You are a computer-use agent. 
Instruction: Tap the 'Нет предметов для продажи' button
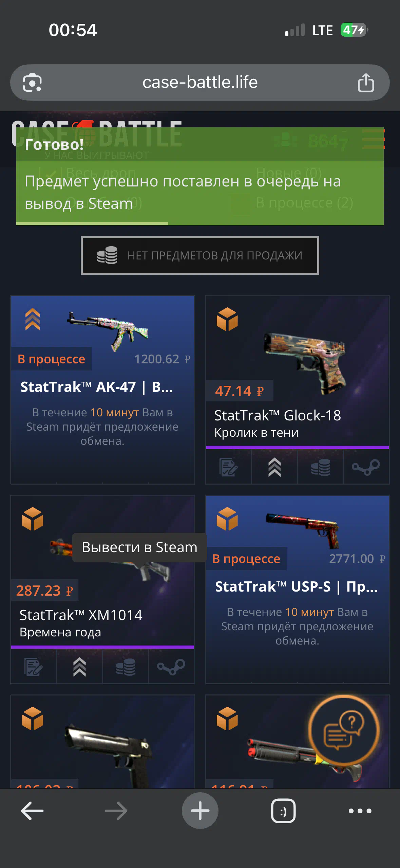(200, 255)
